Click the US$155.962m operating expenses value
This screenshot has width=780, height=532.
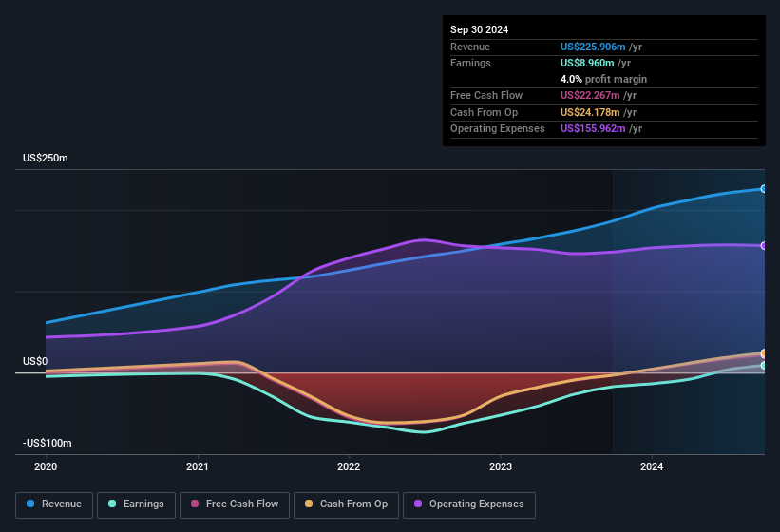tap(593, 129)
